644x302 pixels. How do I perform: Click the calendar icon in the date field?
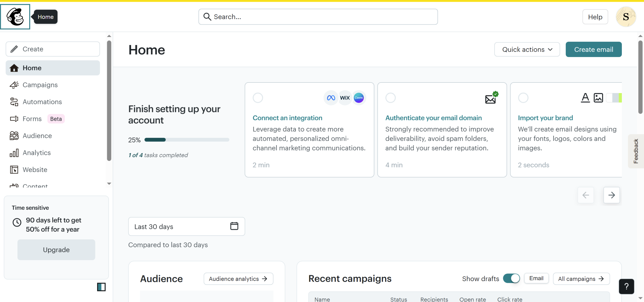pos(234,226)
